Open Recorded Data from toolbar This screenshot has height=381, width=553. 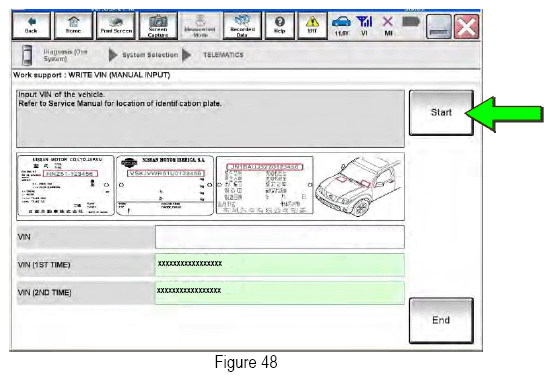242,25
